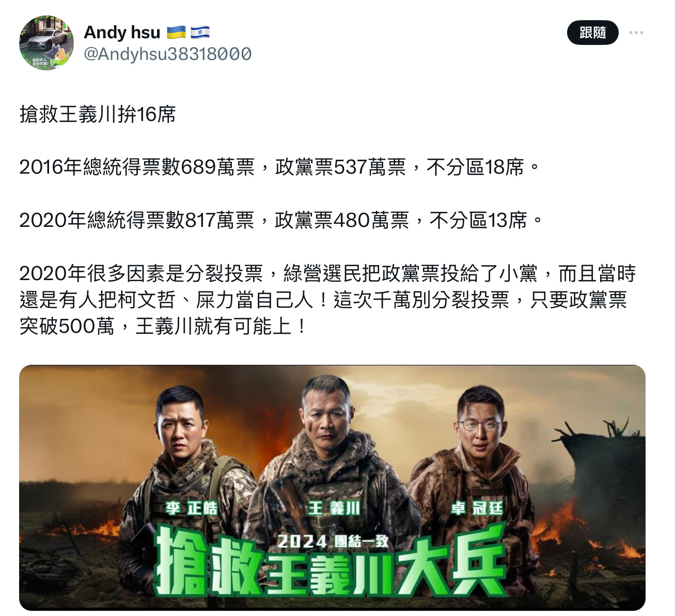Open the @Andyhsu38318000 handle link
Screen dimensions: 675x616
[x=168, y=54]
